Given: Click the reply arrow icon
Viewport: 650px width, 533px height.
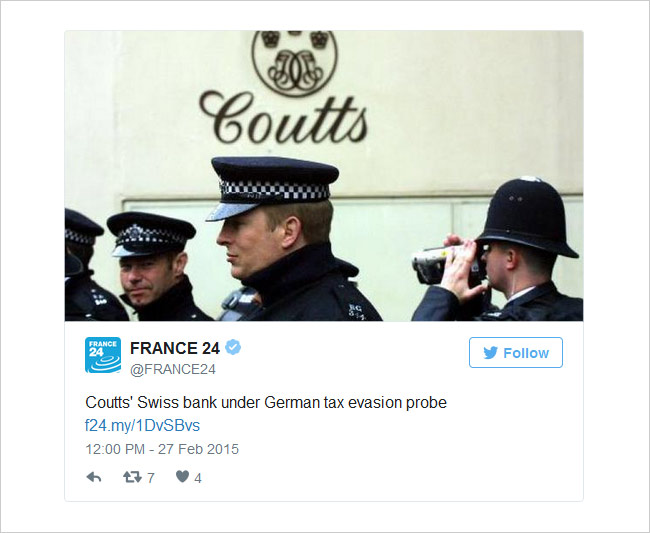Looking at the screenshot, I should (x=94, y=477).
